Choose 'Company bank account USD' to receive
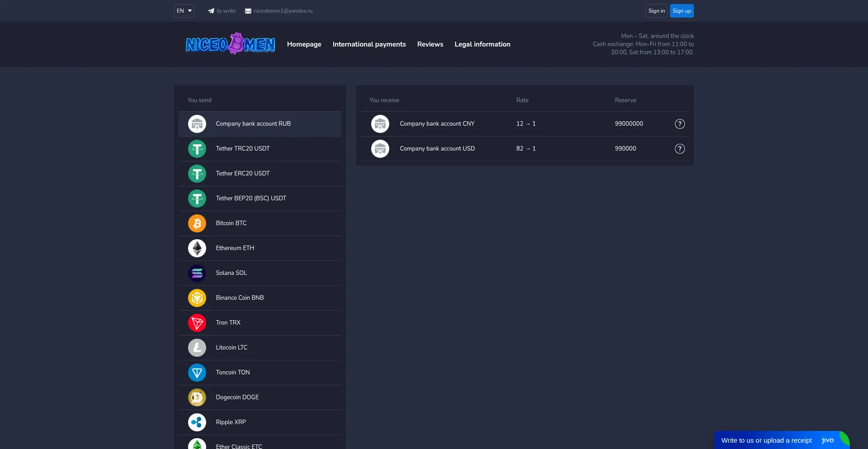The height and width of the screenshot is (449, 868). point(525,149)
